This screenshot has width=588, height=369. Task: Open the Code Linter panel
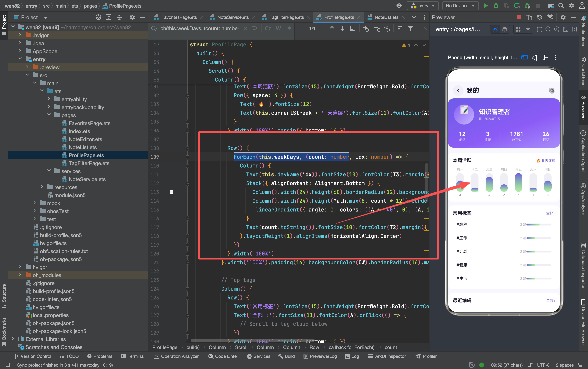click(223, 356)
